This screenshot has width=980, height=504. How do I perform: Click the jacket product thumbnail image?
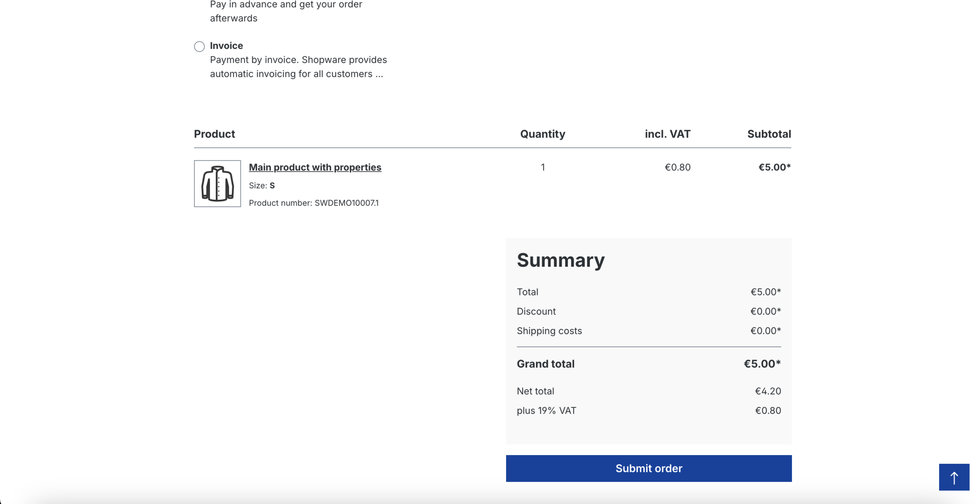217,184
